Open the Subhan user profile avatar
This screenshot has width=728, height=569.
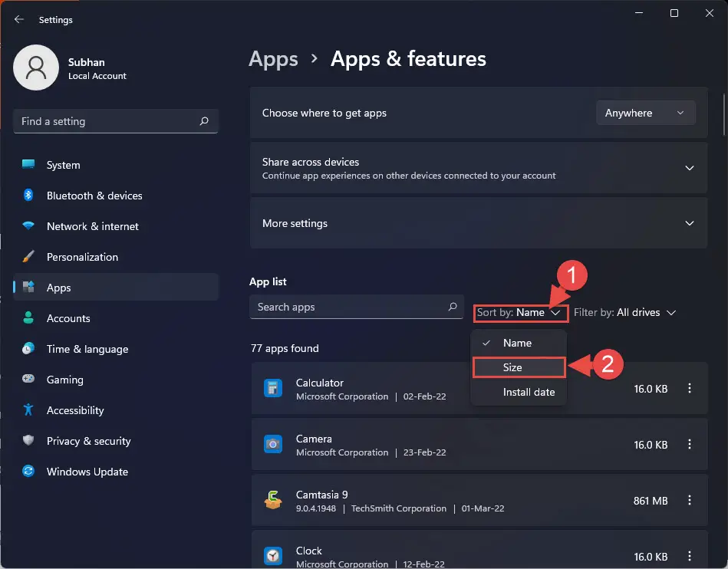pos(36,67)
